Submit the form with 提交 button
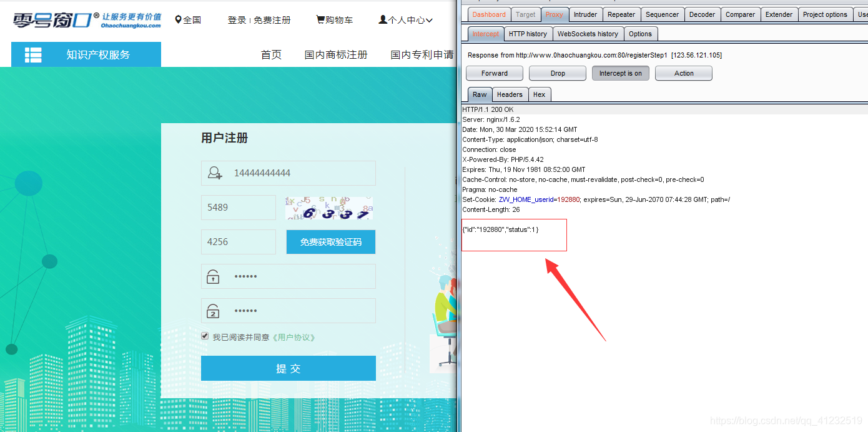Viewport: 868px width, 432px height. point(289,368)
